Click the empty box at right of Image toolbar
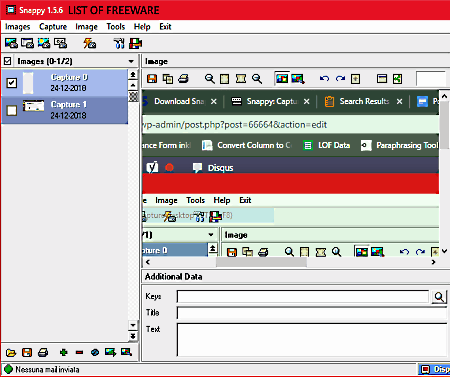The image size is (450, 377). (431, 79)
